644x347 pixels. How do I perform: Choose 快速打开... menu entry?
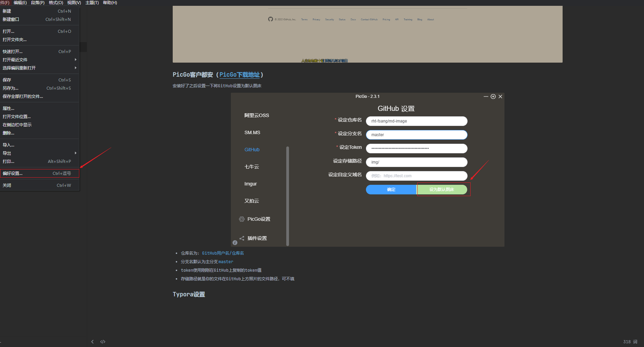pos(39,52)
